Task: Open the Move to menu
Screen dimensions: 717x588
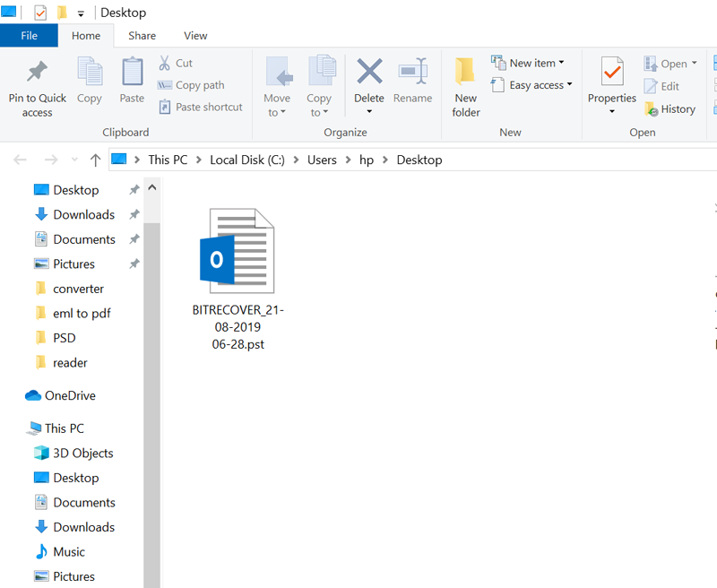Action: coord(277,86)
